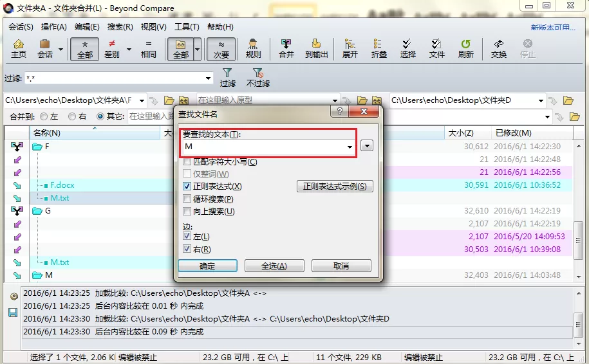Show identical files with 相同 icon
Image resolution: width=589 pixels, height=364 pixels.
point(149,49)
